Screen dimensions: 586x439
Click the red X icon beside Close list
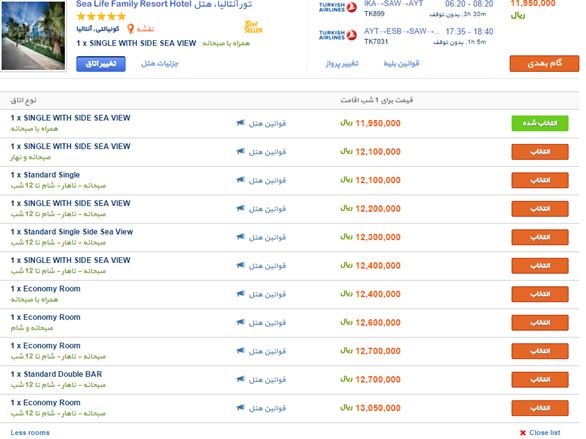[523, 433]
